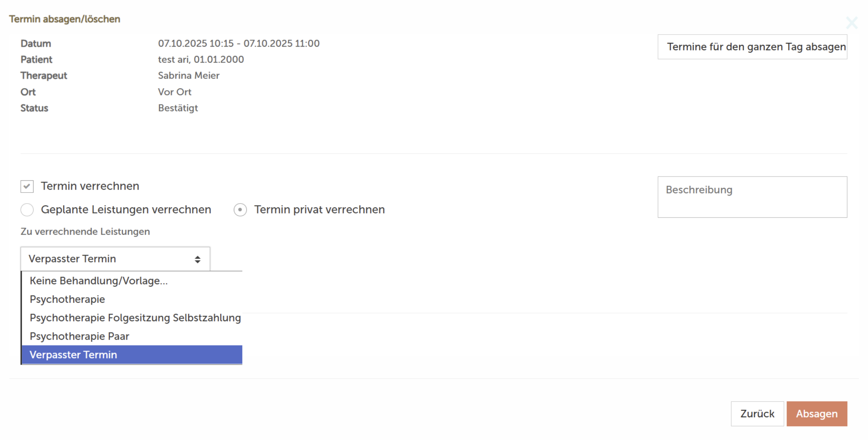Select Termin privat verrechnen radio option
The width and height of the screenshot is (868, 440).
tap(240, 210)
